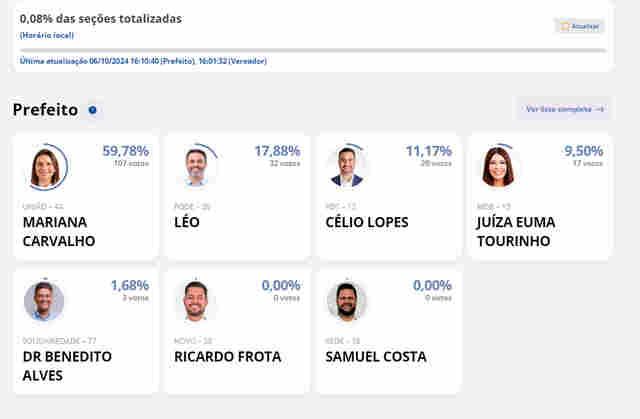Click the Horário local link
This screenshot has height=419, width=640.
coord(46,35)
